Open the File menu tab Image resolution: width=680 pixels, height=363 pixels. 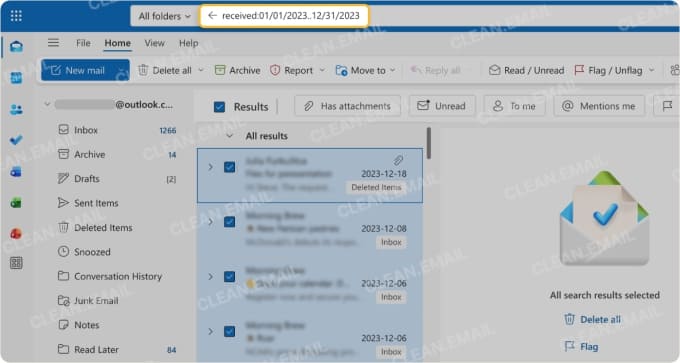(x=83, y=43)
